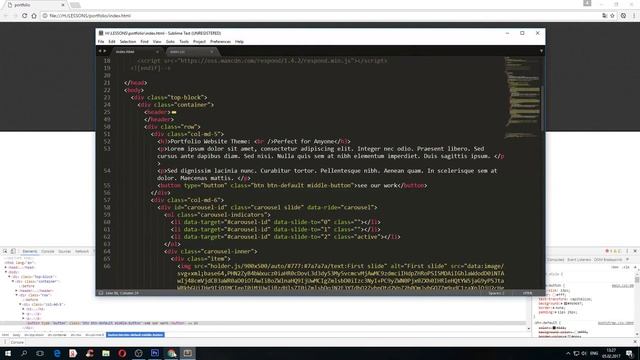Click the background color swatch in Styles
The width and height of the screenshot is (640, 360).
(566, 304)
